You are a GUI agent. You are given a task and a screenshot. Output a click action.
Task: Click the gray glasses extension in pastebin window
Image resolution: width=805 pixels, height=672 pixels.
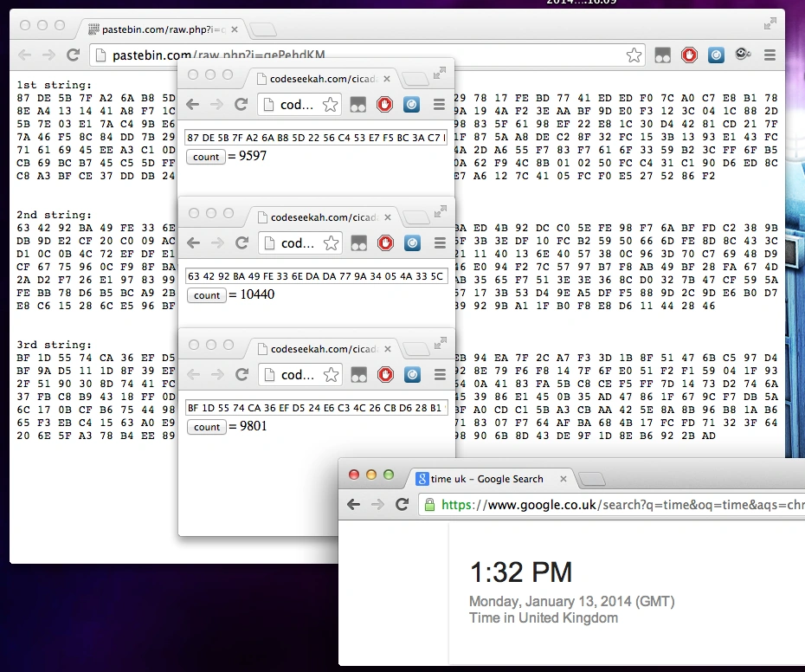[662, 55]
